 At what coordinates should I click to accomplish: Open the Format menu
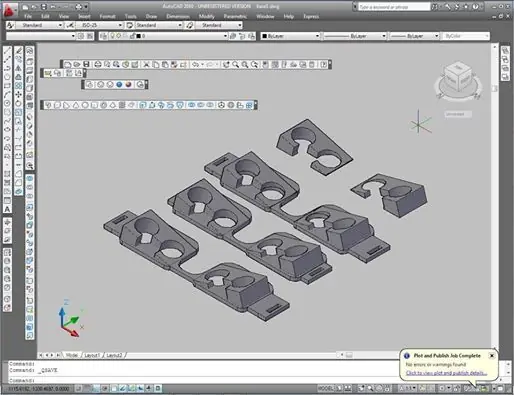[x=107, y=16]
